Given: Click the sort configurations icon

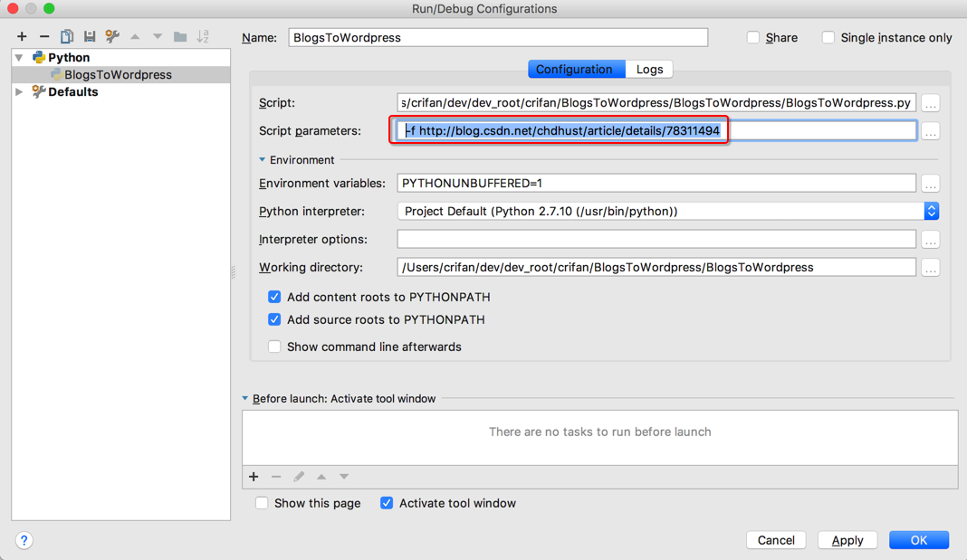Looking at the screenshot, I should (203, 36).
